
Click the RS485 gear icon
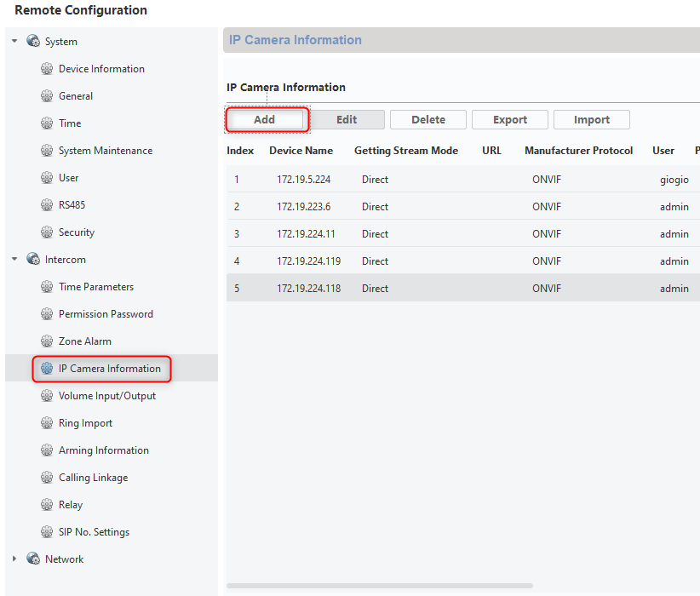(47, 204)
